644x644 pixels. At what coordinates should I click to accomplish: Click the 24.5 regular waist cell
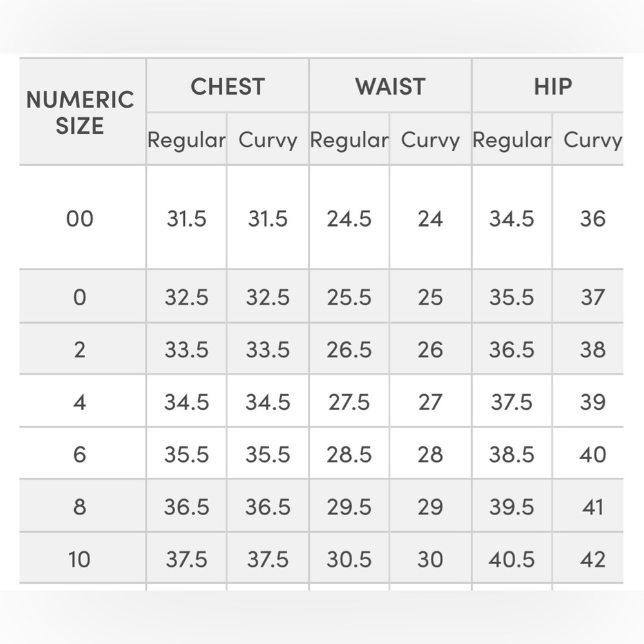point(349,218)
